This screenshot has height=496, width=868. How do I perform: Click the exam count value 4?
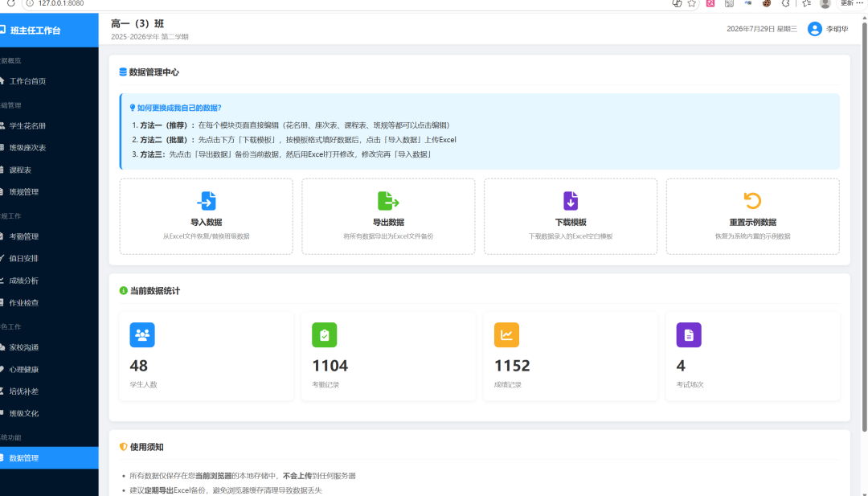tap(681, 366)
